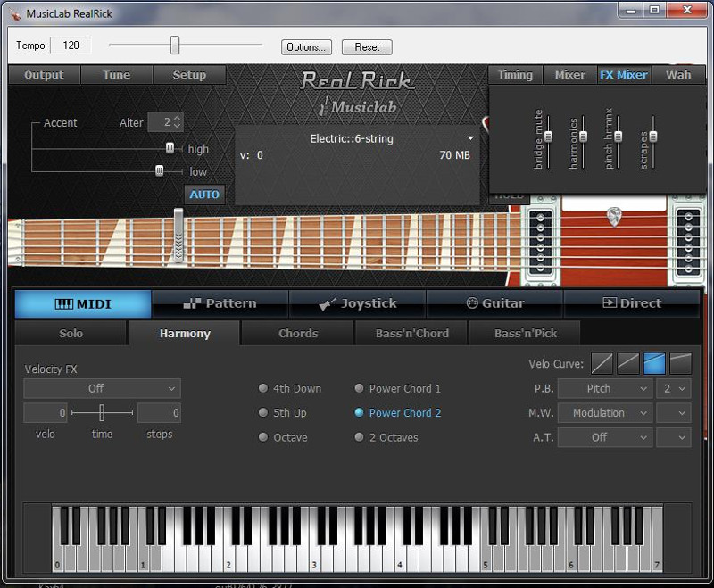Minimize the MusicLab RealRick window
Screen dimensions: 714x588
(631, 10)
